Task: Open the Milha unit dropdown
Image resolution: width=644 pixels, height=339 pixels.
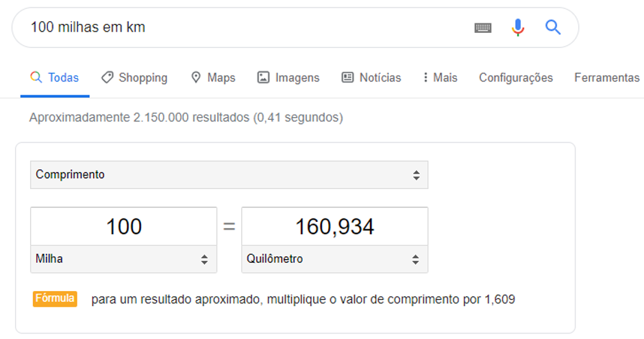Action: pyautogui.click(x=123, y=260)
